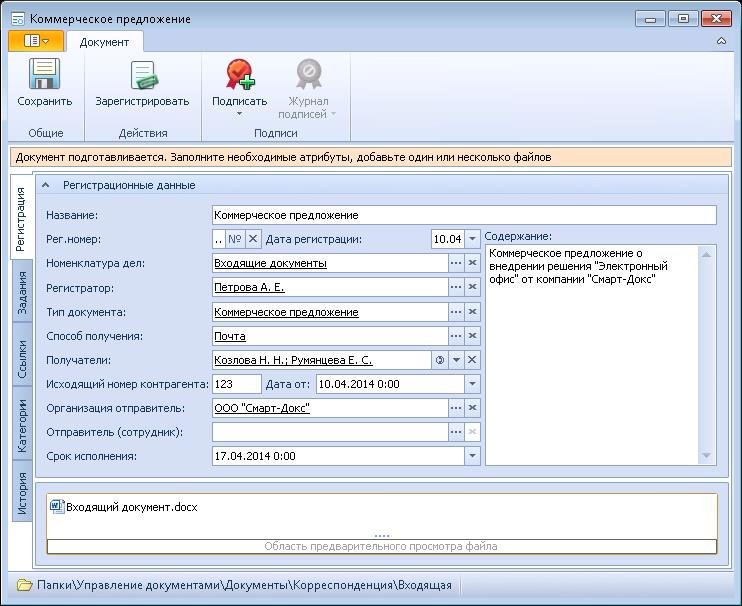The image size is (742, 606).
Task: Collapse the Регистрационные данные section
Action: point(46,185)
